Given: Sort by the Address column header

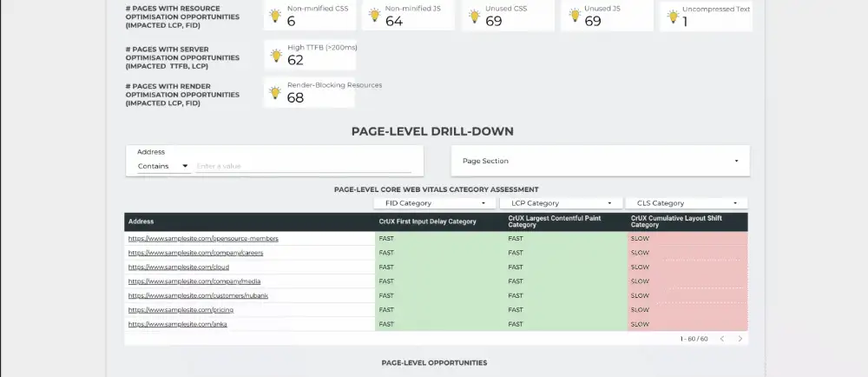Looking at the screenshot, I should click(141, 222).
